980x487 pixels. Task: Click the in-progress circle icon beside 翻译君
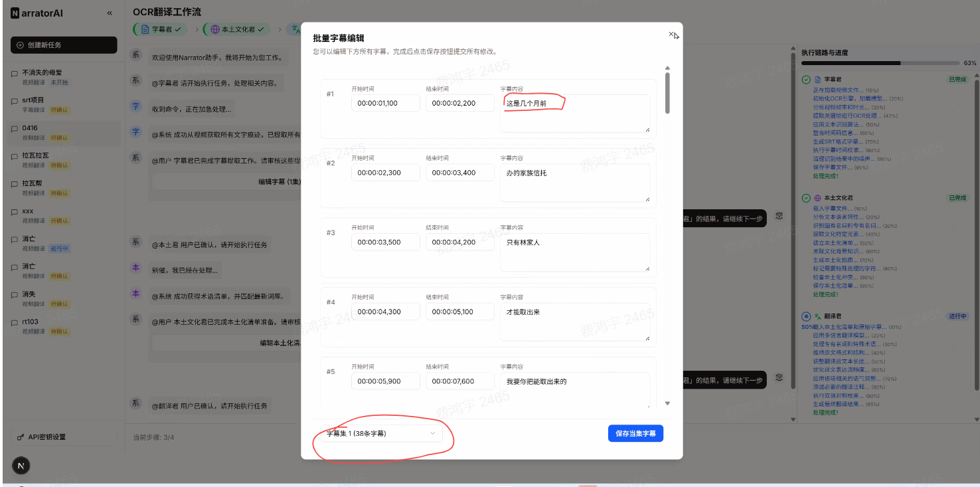[806, 317]
